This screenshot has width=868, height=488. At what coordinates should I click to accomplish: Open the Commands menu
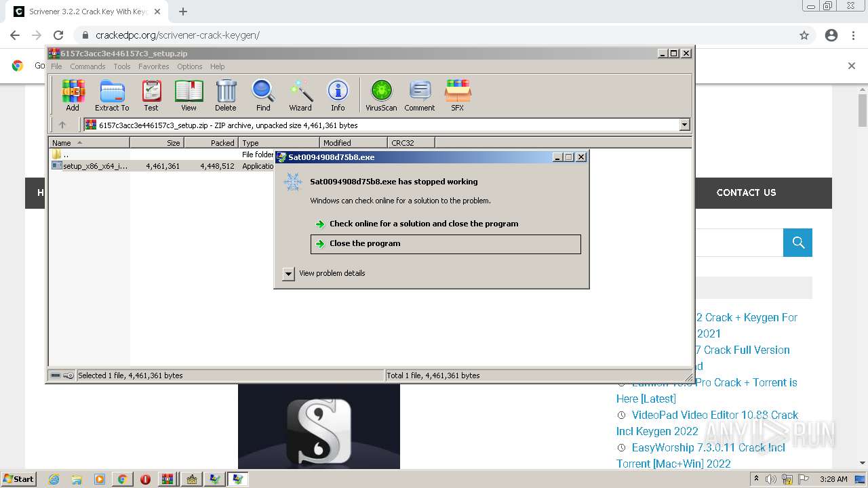click(x=87, y=66)
